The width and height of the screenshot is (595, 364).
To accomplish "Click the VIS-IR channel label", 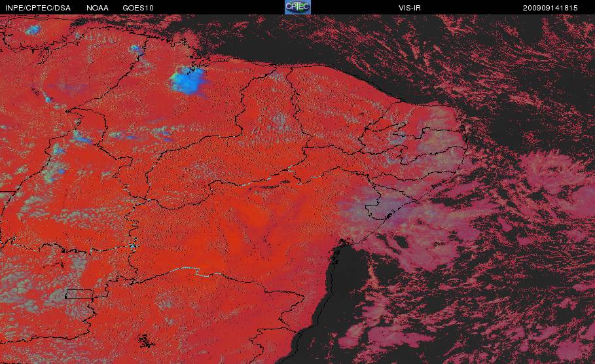I will pyautogui.click(x=410, y=8).
